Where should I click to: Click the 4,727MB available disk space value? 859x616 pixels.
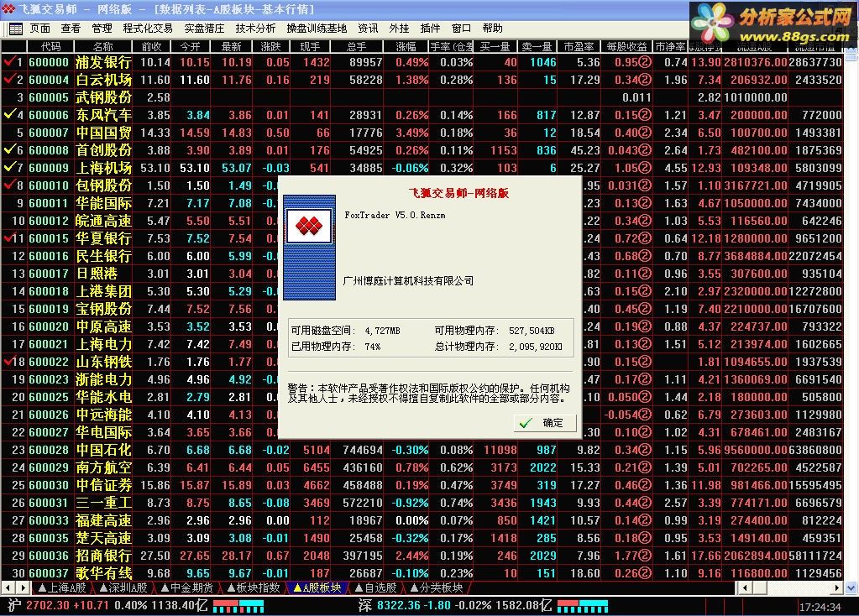(382, 331)
